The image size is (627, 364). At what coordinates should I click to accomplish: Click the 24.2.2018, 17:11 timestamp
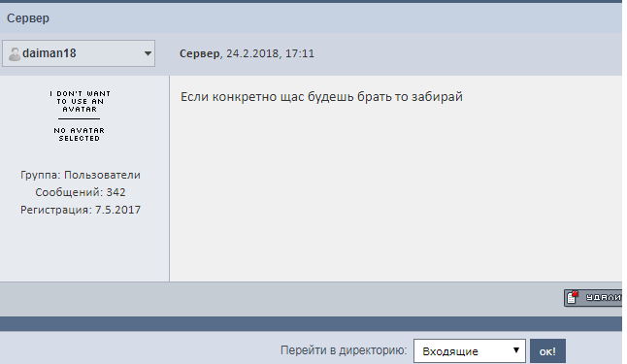point(271,53)
